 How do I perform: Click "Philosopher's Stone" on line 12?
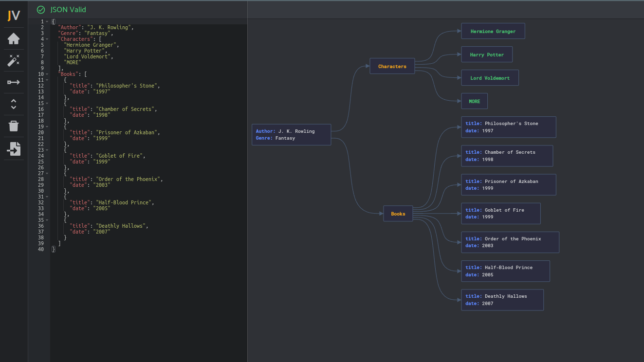[x=127, y=86]
